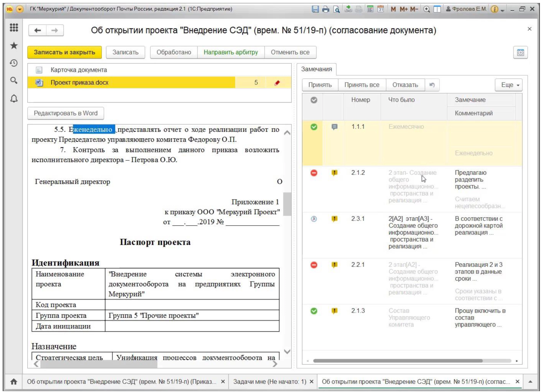Open print preview from the toolbar

pos(337,9)
